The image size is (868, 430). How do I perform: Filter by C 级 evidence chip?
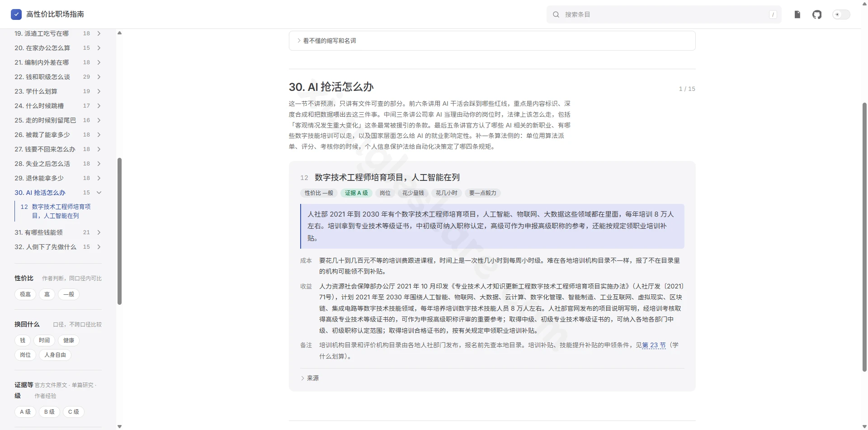click(74, 412)
